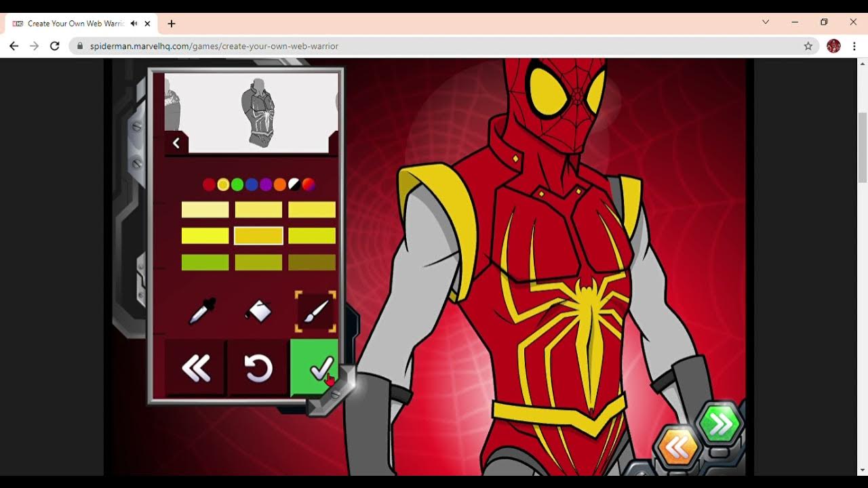The width and height of the screenshot is (868, 488).
Task: Open a new browser tab
Action: (x=172, y=24)
